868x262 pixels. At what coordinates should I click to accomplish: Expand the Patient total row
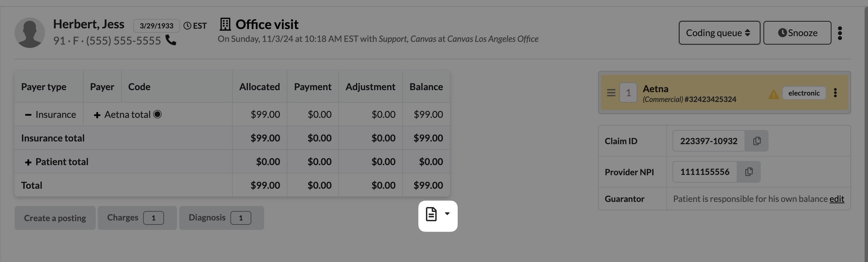coord(28,162)
